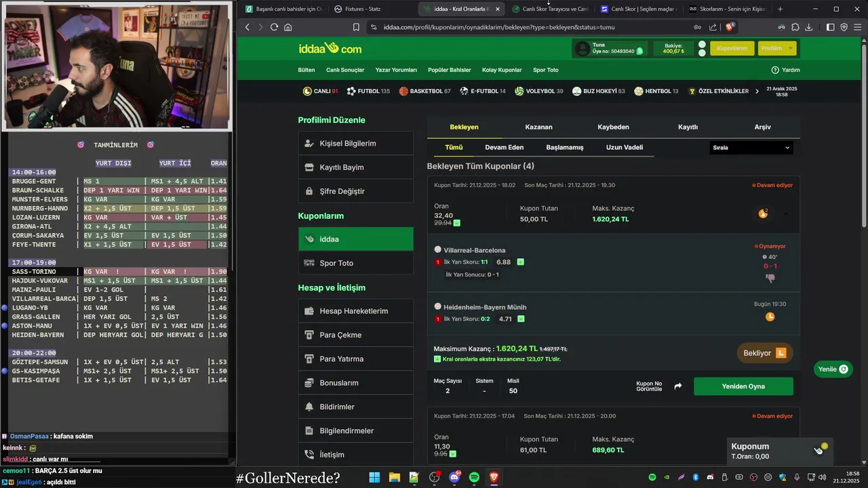Screen dimensions: 868x488
Task: Open Kişisel Bilgilerim in sidebar
Action: tap(356, 144)
